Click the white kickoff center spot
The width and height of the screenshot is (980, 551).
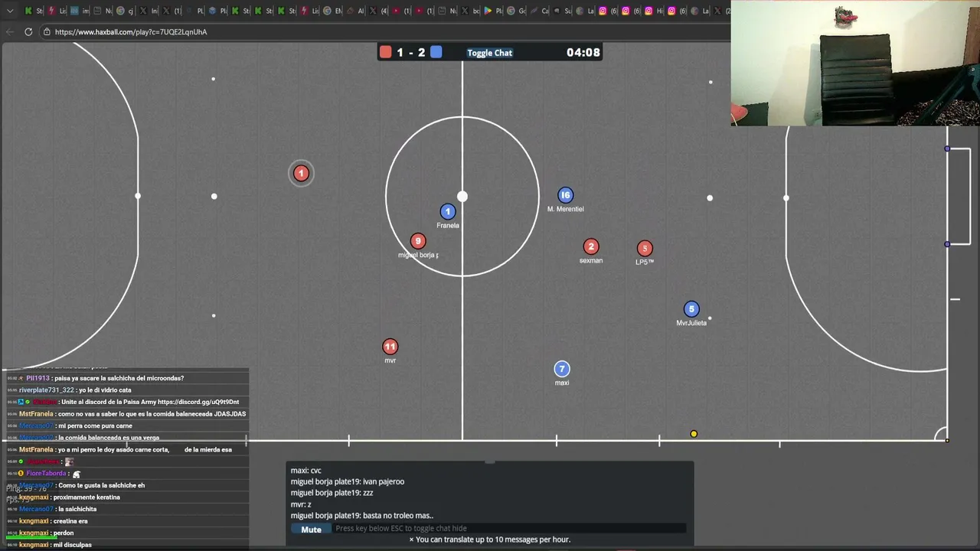click(x=462, y=197)
